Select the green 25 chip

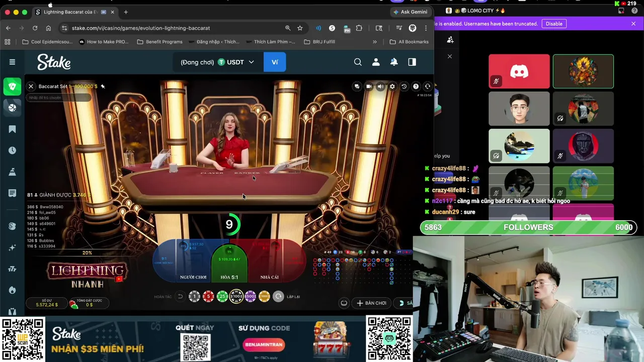[222, 297]
